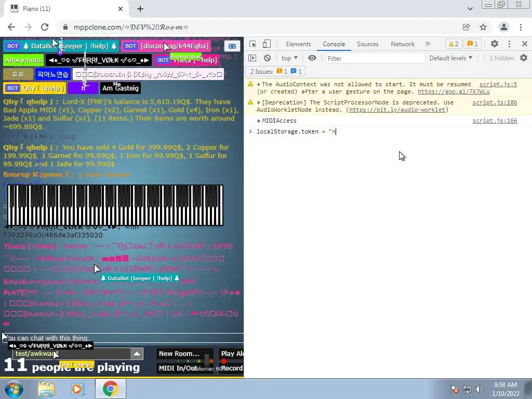Open the script.js:186 source link
Image resolution: width=532 pixels, height=399 pixels.
coord(495,102)
